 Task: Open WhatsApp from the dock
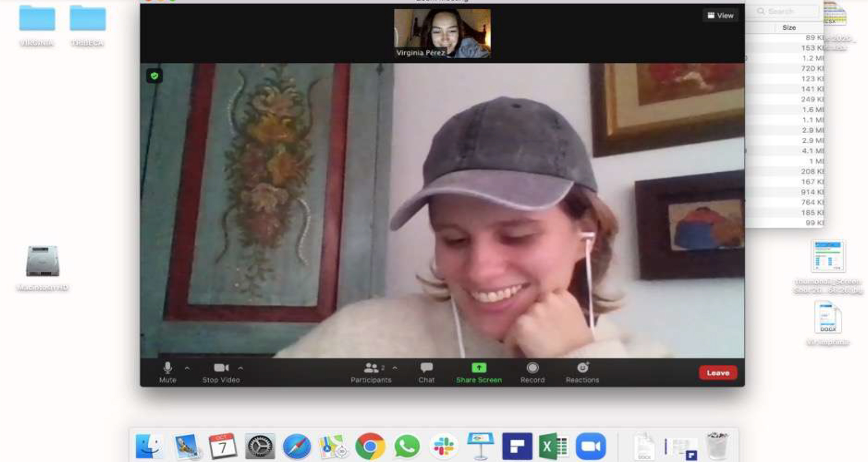coord(407,446)
